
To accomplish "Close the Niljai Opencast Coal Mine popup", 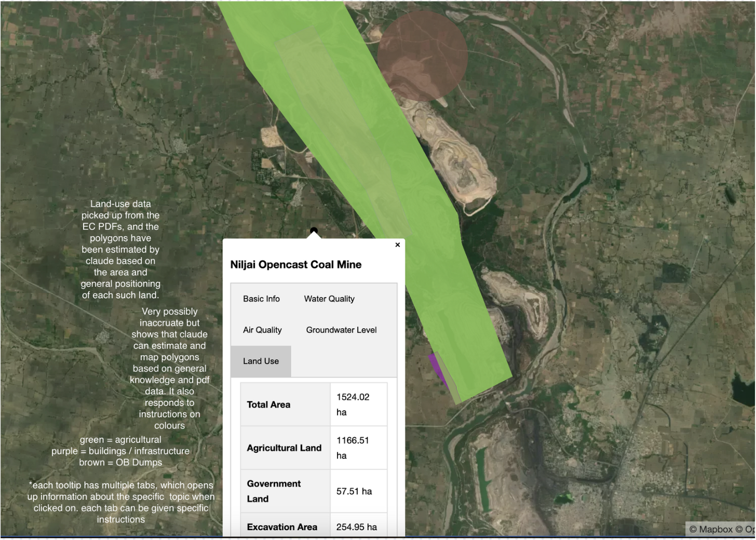I will pos(398,245).
